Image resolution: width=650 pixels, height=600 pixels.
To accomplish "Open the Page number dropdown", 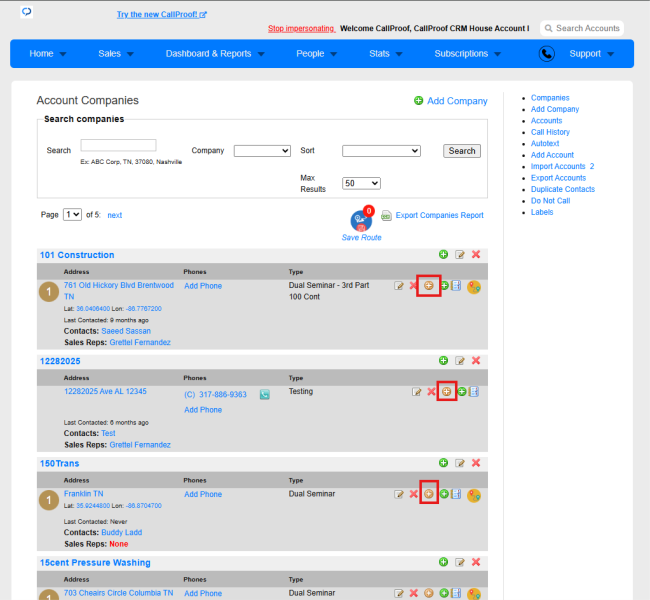I will (72, 215).
